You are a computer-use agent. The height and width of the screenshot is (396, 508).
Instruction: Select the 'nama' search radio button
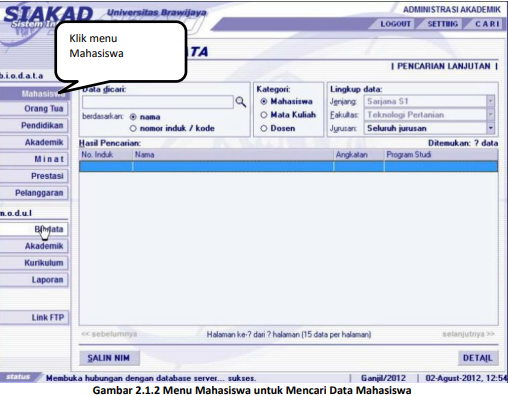click(133, 117)
